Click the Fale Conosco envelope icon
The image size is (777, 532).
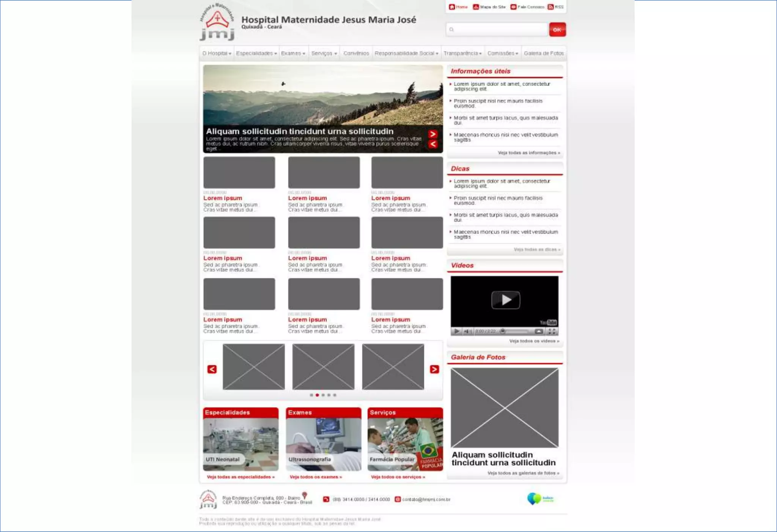[513, 7]
